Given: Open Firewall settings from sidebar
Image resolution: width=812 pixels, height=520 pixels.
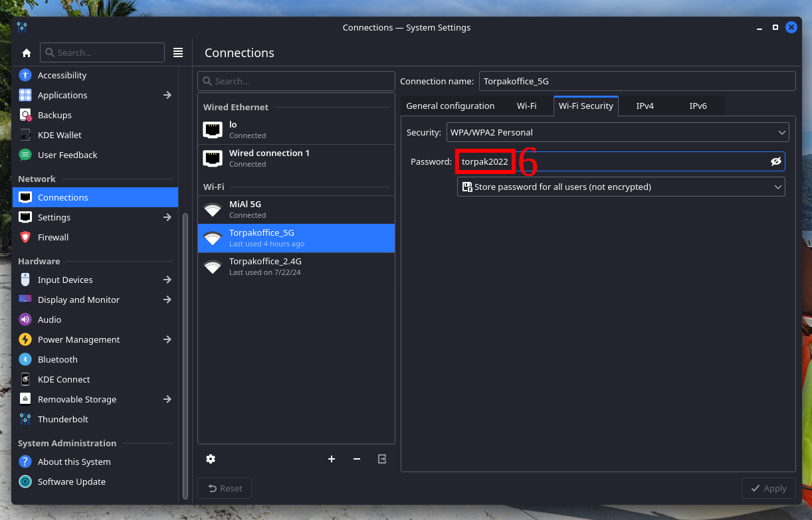Looking at the screenshot, I should pyautogui.click(x=53, y=237).
